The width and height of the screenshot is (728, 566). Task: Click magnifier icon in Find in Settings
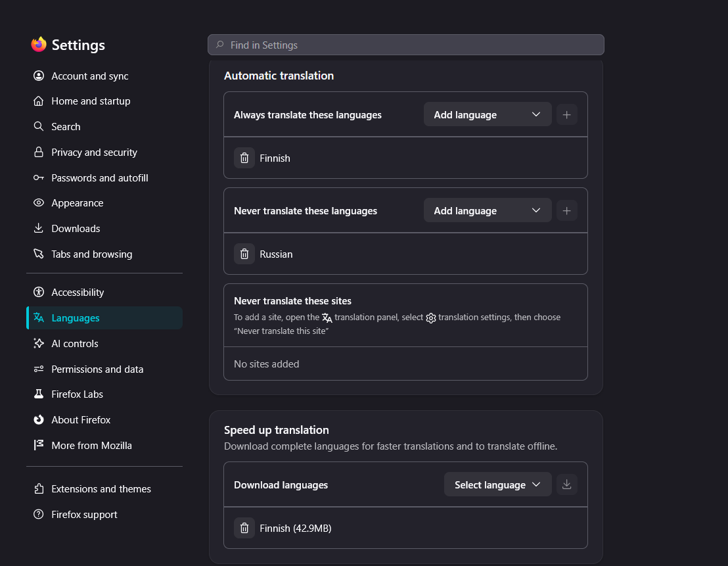click(x=220, y=45)
